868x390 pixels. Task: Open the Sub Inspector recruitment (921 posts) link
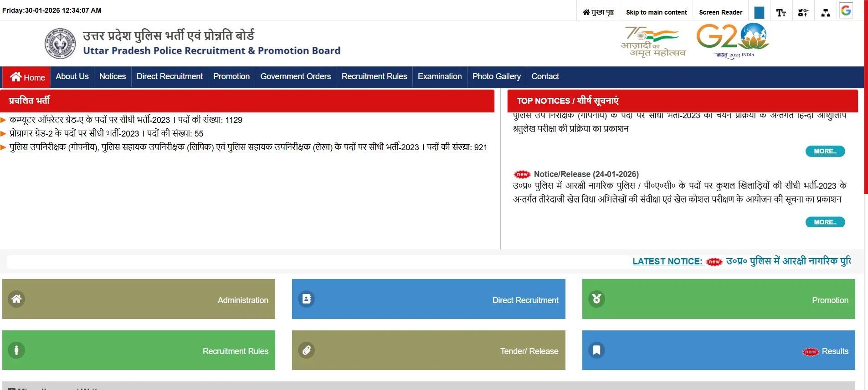248,147
